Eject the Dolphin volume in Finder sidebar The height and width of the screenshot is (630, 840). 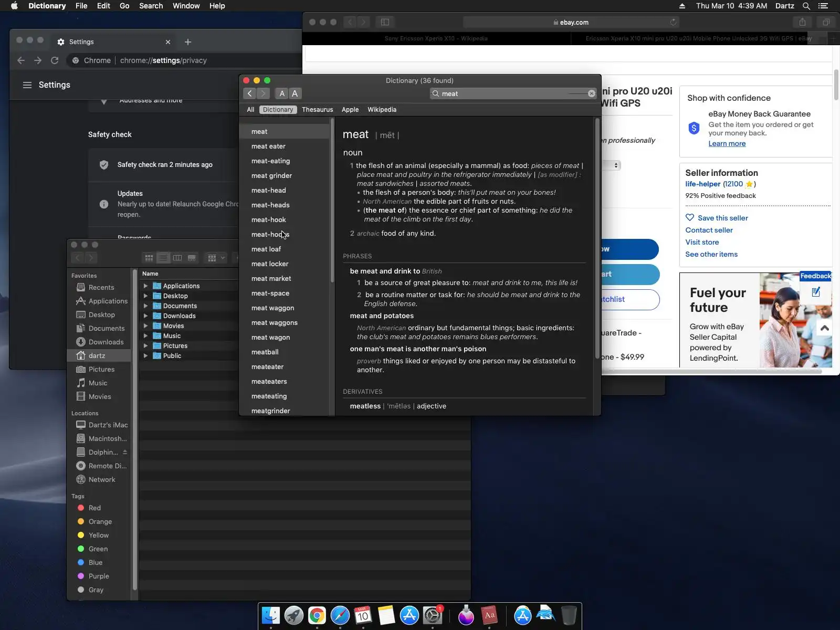pos(125,452)
